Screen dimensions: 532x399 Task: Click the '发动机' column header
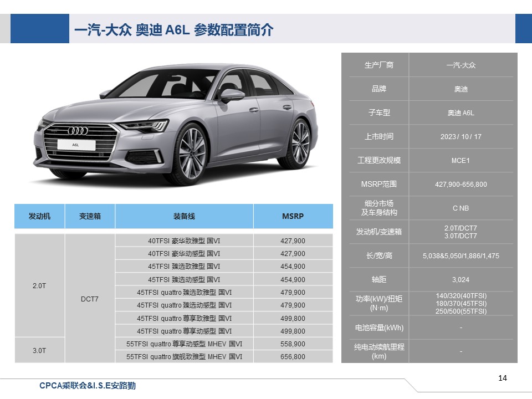[39, 216]
